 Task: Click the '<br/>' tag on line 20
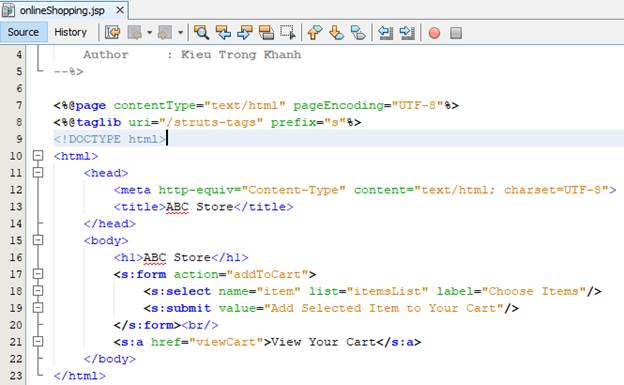[x=200, y=325]
